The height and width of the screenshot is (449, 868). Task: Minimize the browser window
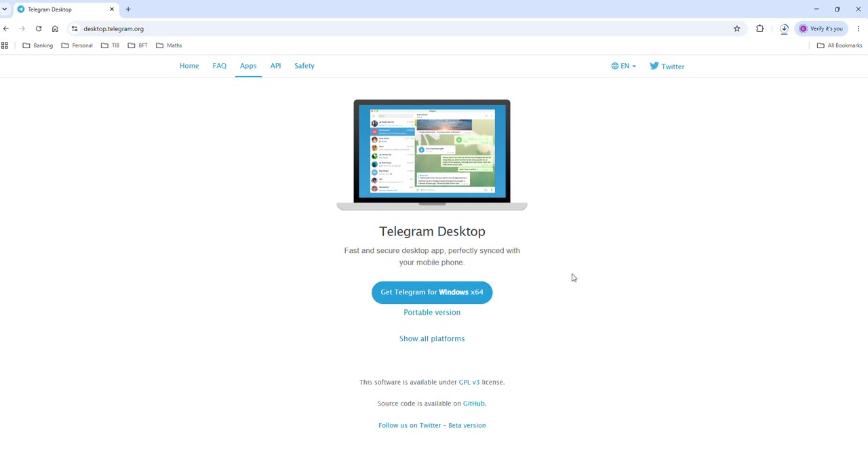click(x=816, y=9)
